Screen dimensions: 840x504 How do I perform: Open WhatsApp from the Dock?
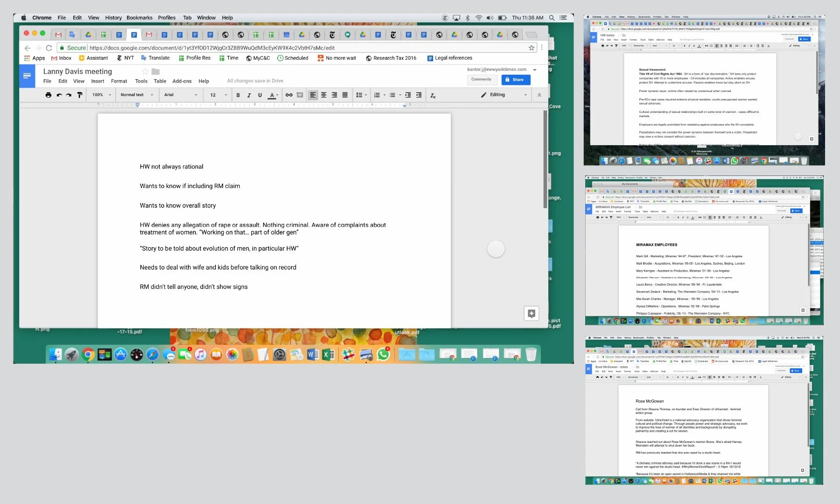[x=383, y=355]
